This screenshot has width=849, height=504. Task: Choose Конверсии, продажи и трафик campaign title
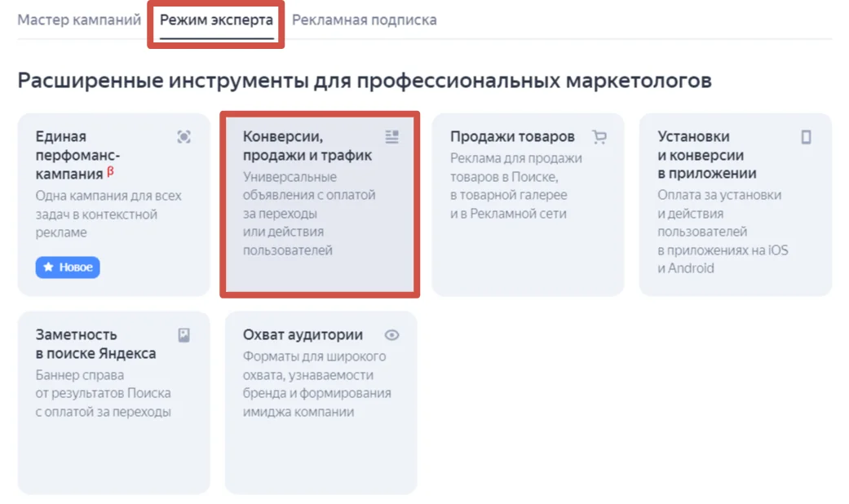(307, 146)
